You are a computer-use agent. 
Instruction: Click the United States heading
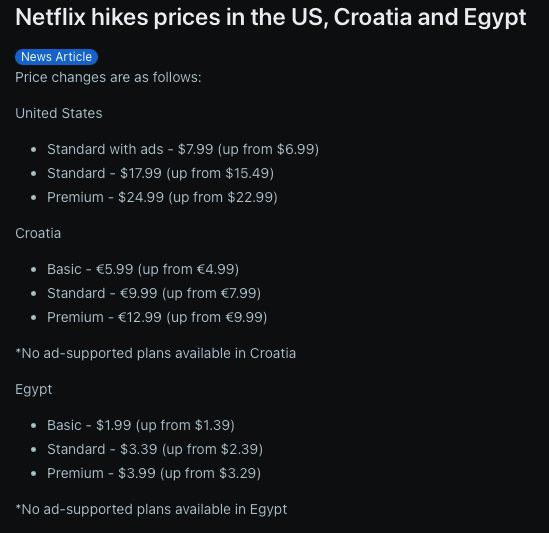[x=59, y=113]
